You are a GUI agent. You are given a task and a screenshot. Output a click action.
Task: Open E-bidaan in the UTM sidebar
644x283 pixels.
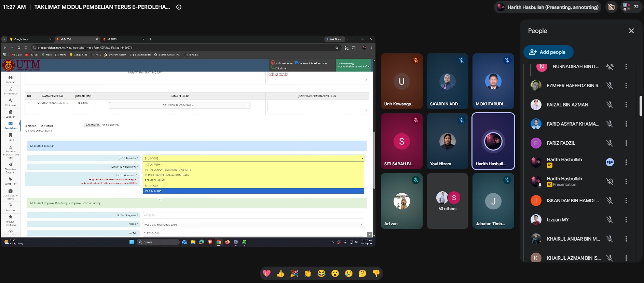pyautogui.click(x=11, y=102)
